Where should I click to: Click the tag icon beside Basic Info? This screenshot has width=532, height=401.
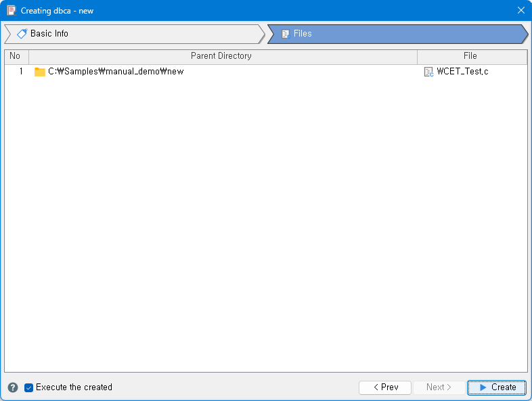[22, 34]
